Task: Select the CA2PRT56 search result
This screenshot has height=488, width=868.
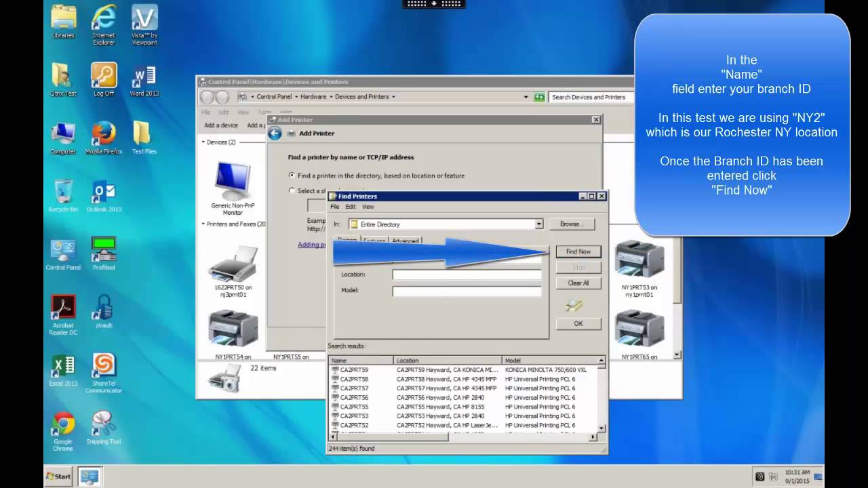Action: [x=354, y=398]
